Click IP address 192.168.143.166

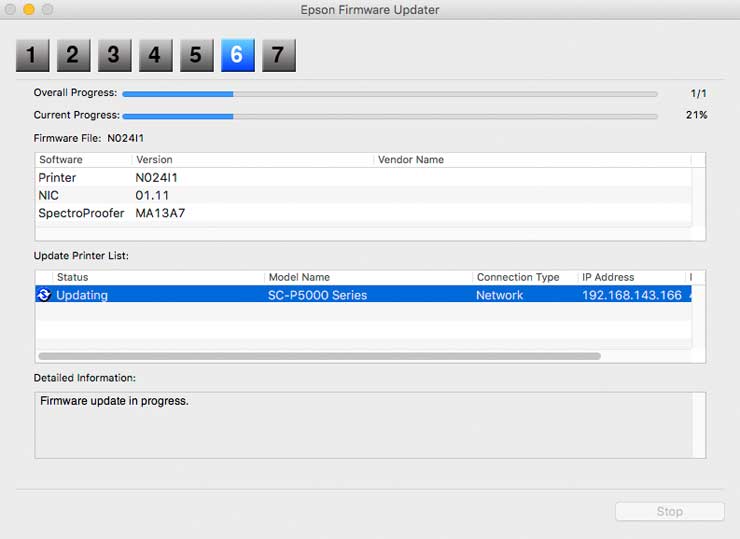click(x=631, y=295)
